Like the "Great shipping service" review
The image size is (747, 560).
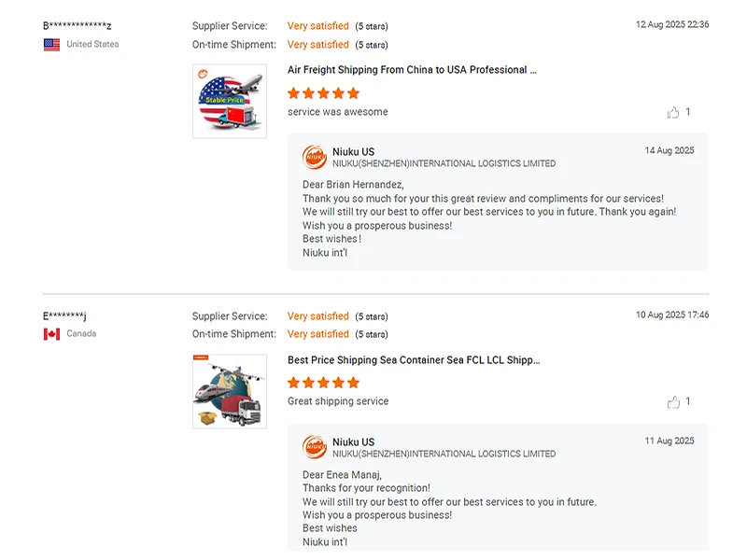coord(673,401)
